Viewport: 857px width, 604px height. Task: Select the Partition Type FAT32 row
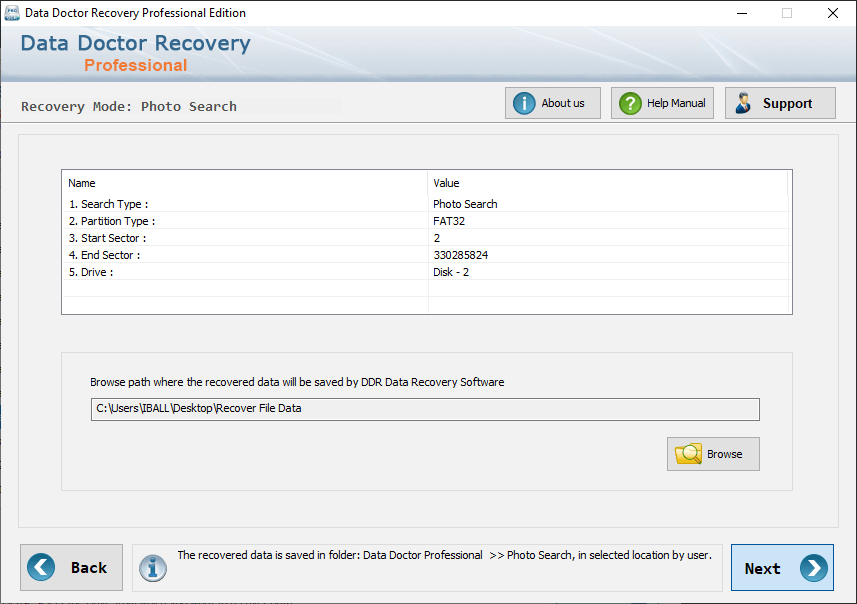click(x=426, y=221)
